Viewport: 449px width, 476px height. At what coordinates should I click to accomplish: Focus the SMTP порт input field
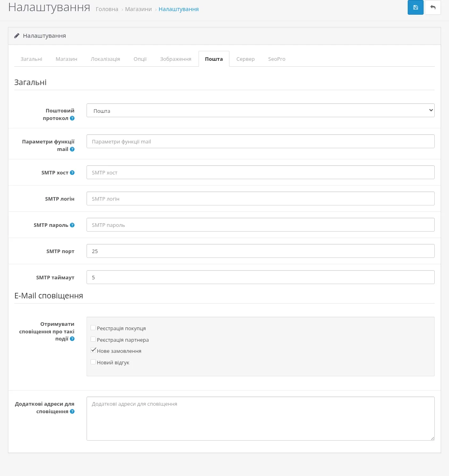[260, 251]
